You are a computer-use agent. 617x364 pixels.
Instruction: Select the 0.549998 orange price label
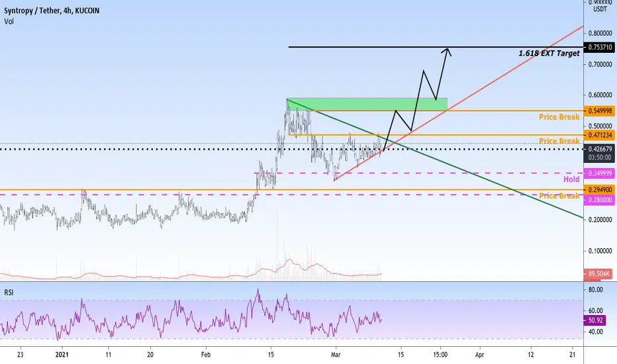pyautogui.click(x=599, y=111)
